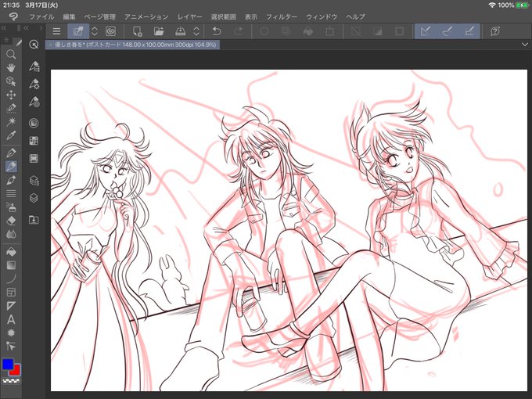The height and width of the screenshot is (399, 532).
Task: Select the blue main color swatch
Action: click(8, 364)
